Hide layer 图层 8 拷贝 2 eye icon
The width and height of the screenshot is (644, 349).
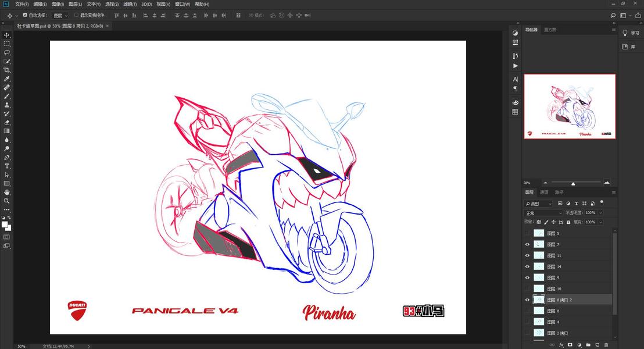(x=527, y=300)
